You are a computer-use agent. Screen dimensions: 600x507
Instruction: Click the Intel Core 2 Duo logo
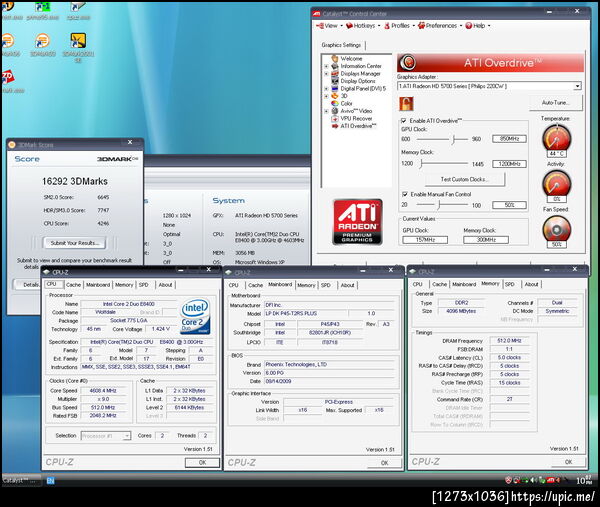point(195,316)
